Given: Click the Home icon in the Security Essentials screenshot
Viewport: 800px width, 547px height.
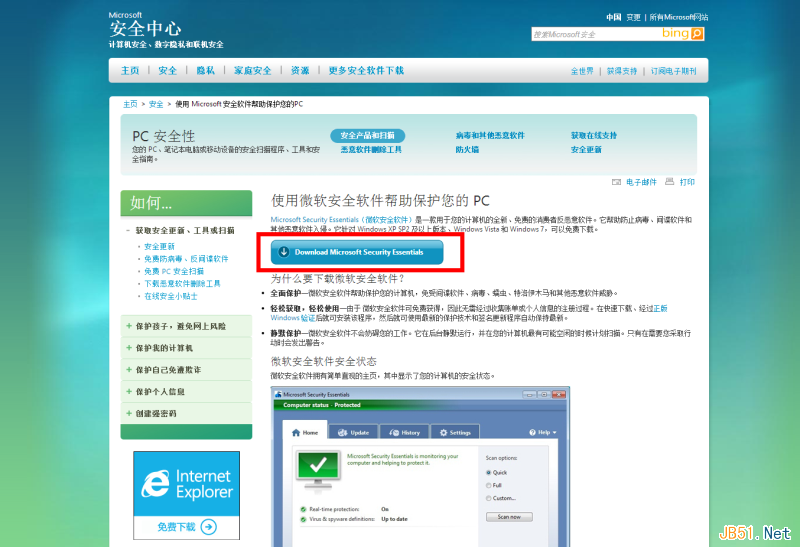Looking at the screenshot, I should point(296,433).
